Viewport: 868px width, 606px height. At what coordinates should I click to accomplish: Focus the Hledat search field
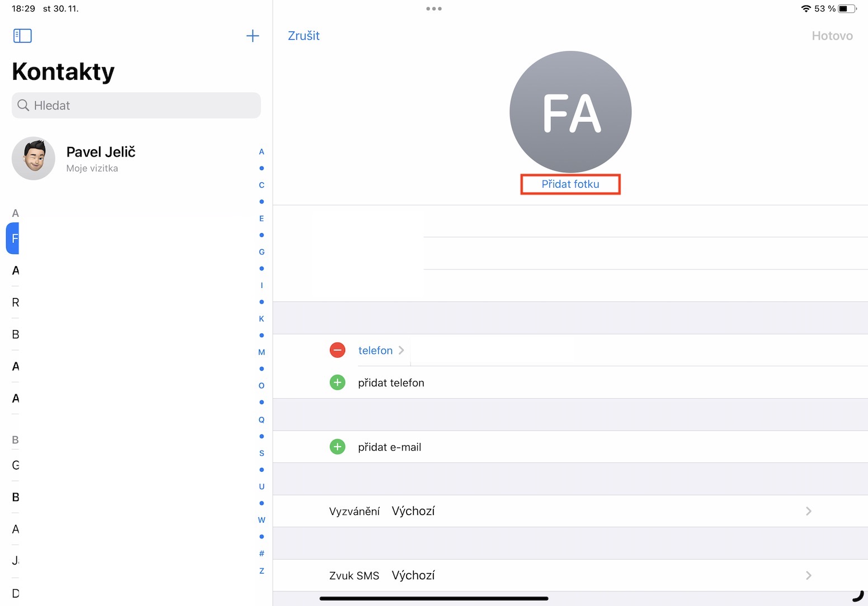pyautogui.click(x=140, y=106)
